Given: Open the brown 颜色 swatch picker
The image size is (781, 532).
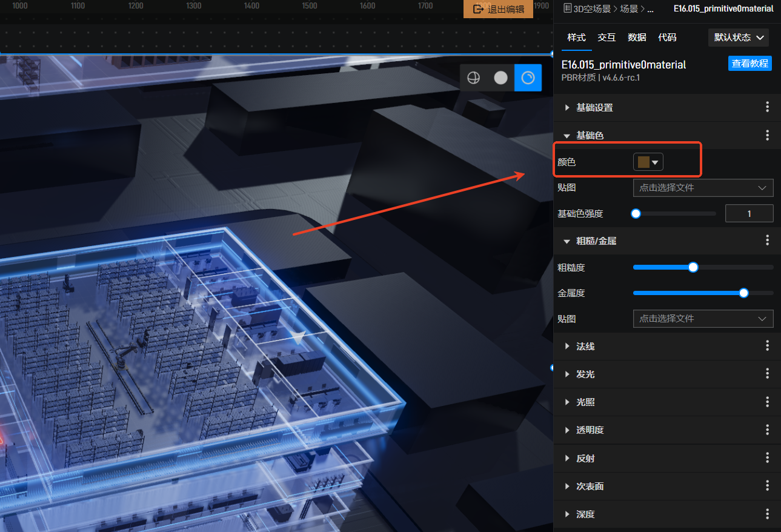Looking at the screenshot, I should pos(648,162).
